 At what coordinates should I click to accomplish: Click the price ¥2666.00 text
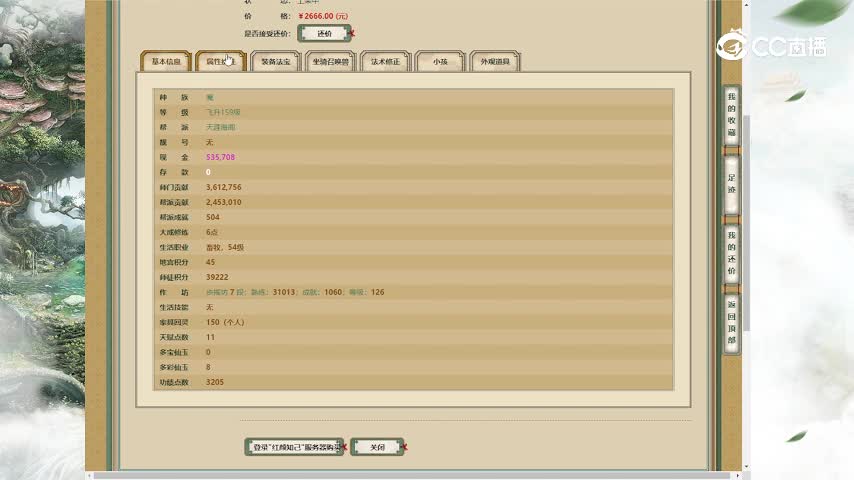tap(323, 16)
